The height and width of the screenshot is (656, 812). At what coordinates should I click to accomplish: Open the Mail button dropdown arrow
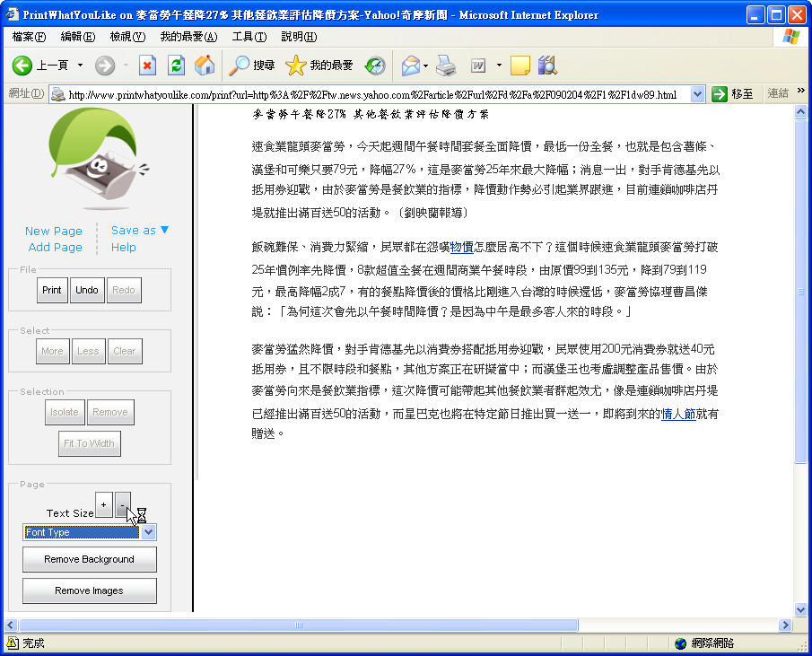425,66
